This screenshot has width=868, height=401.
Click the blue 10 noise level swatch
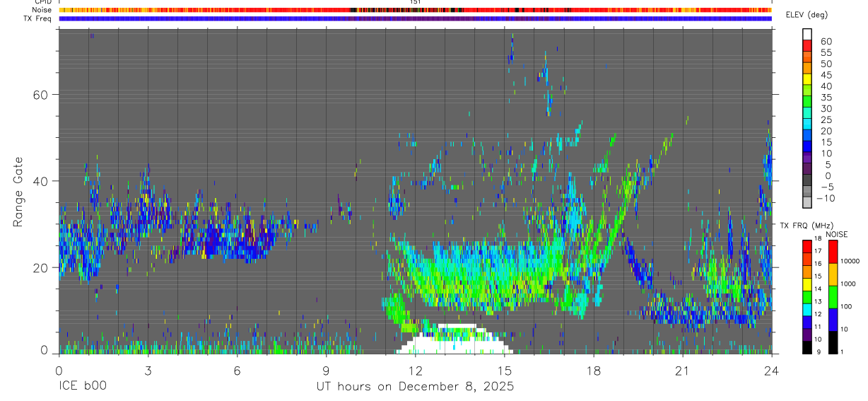click(833, 320)
